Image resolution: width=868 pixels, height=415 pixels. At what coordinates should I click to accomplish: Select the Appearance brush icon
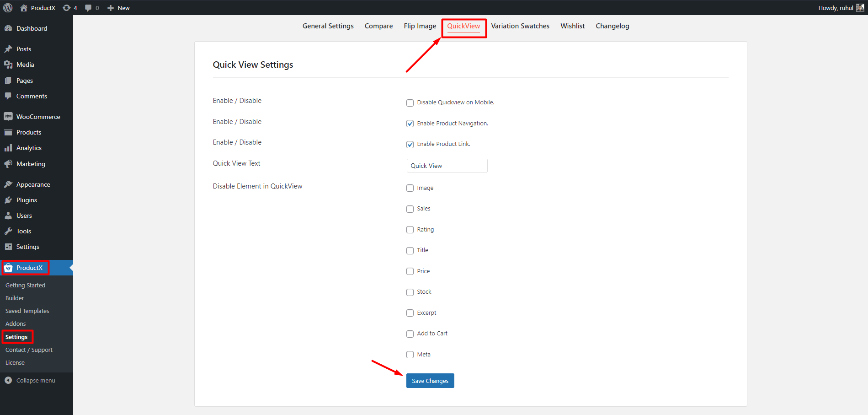click(8, 184)
